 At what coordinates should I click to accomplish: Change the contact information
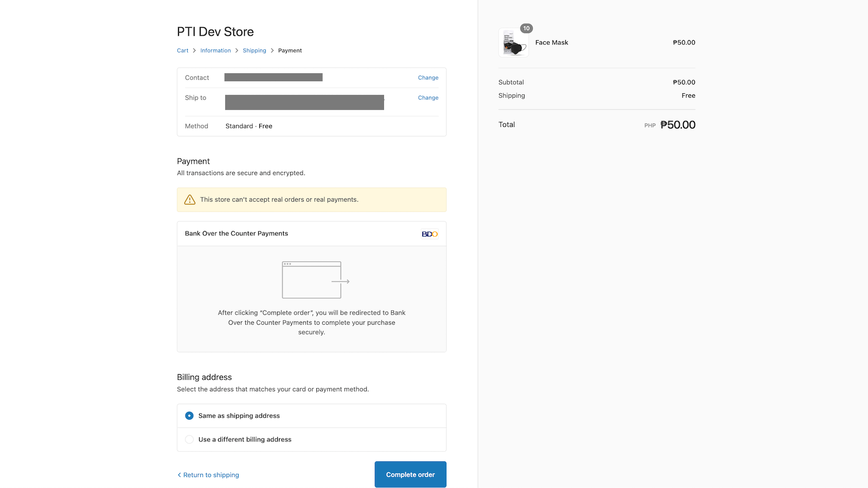428,78
